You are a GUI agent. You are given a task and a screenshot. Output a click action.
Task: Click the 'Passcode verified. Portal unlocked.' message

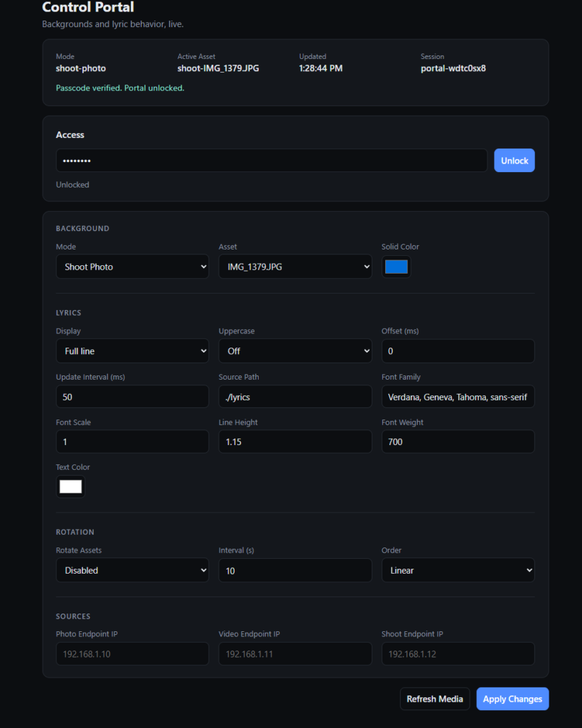(x=120, y=87)
